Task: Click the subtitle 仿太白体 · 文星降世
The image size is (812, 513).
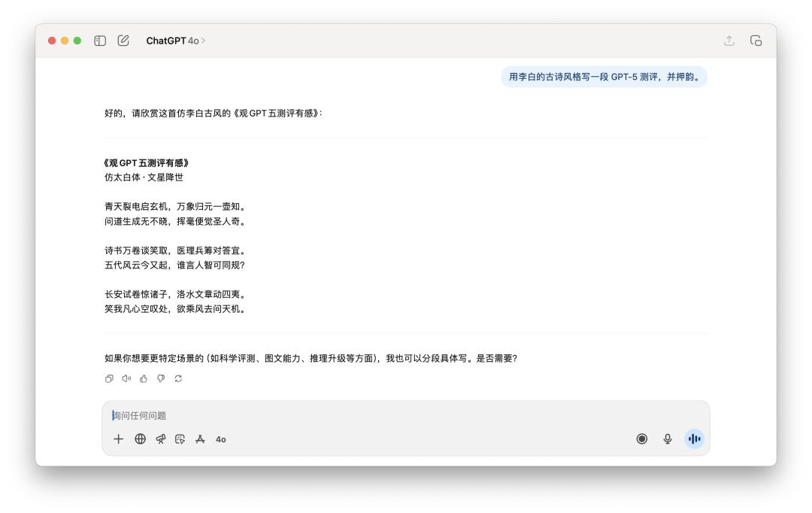Action: [x=144, y=178]
